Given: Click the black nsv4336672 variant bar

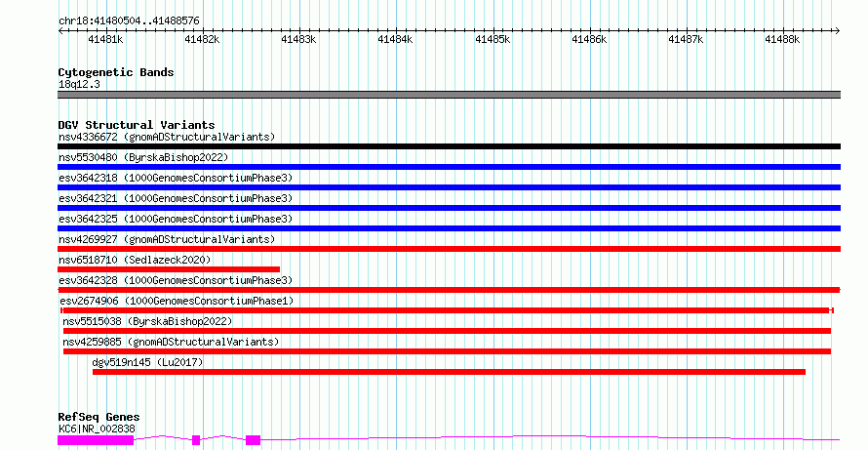Looking at the screenshot, I should pyautogui.click(x=449, y=146).
